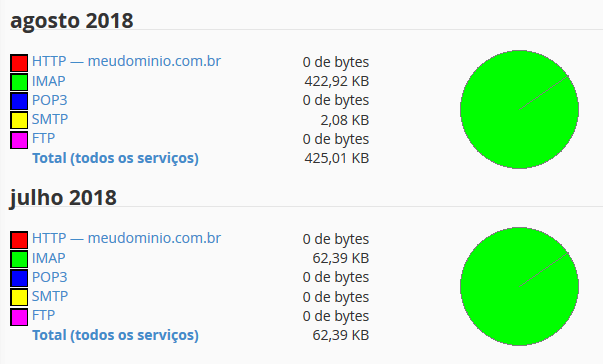Click the yellow SMTP swatch under agosto 2018
The width and height of the screenshot is (603, 364).
pyautogui.click(x=19, y=120)
